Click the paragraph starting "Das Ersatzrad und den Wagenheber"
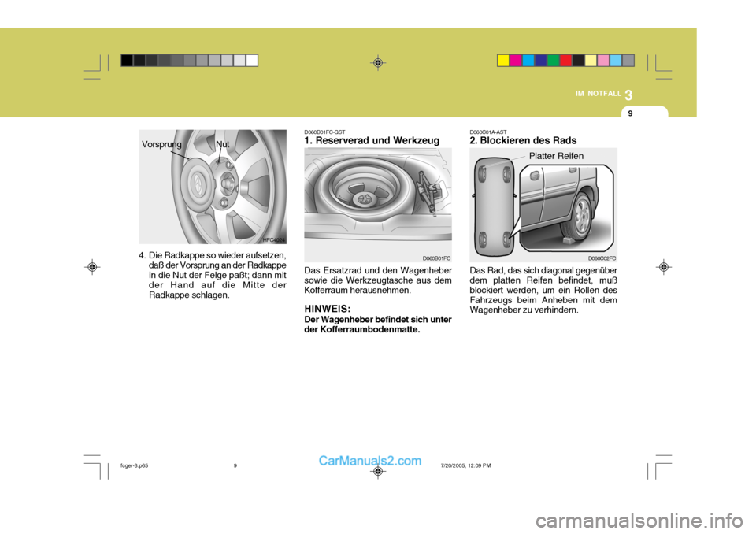The image size is (756, 534). pos(378,280)
